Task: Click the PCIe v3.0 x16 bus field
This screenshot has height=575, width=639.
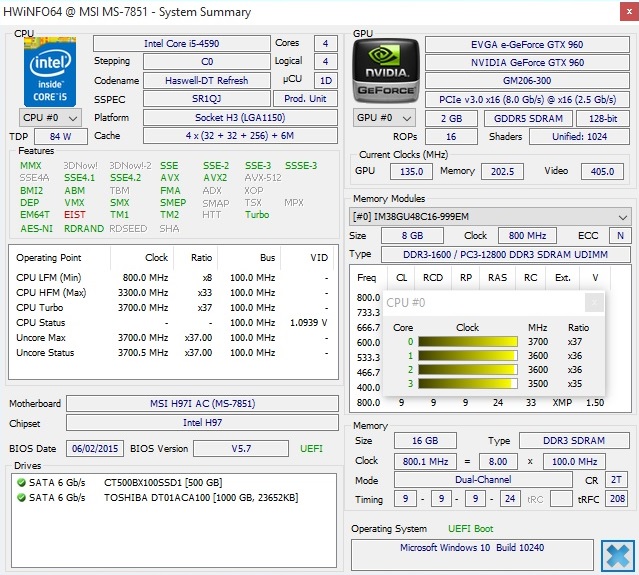Action: point(527,99)
